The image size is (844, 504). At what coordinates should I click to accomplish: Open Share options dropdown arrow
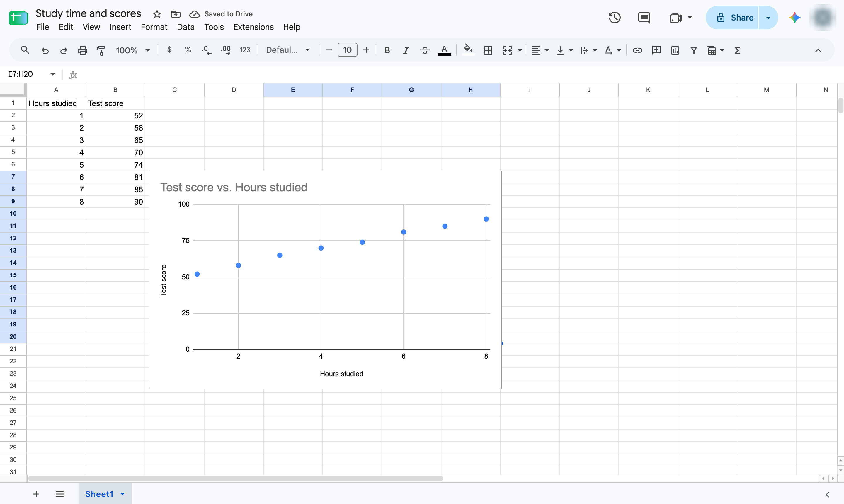click(x=768, y=18)
